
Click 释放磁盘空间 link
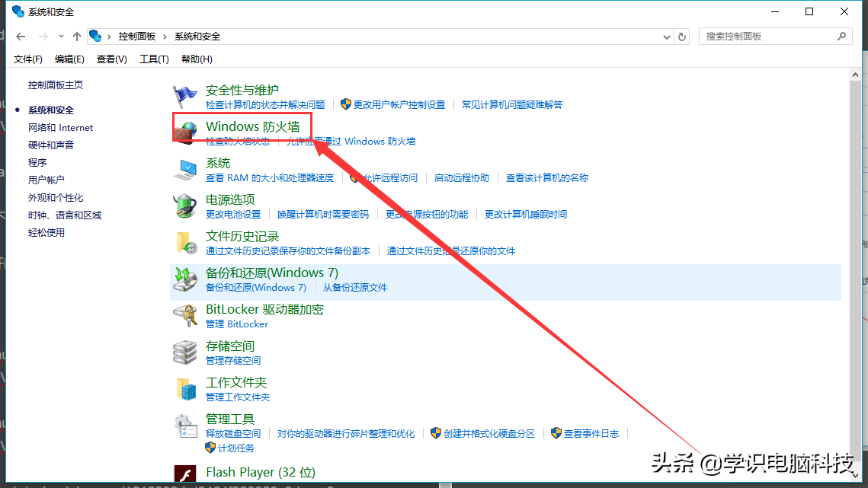coord(233,433)
